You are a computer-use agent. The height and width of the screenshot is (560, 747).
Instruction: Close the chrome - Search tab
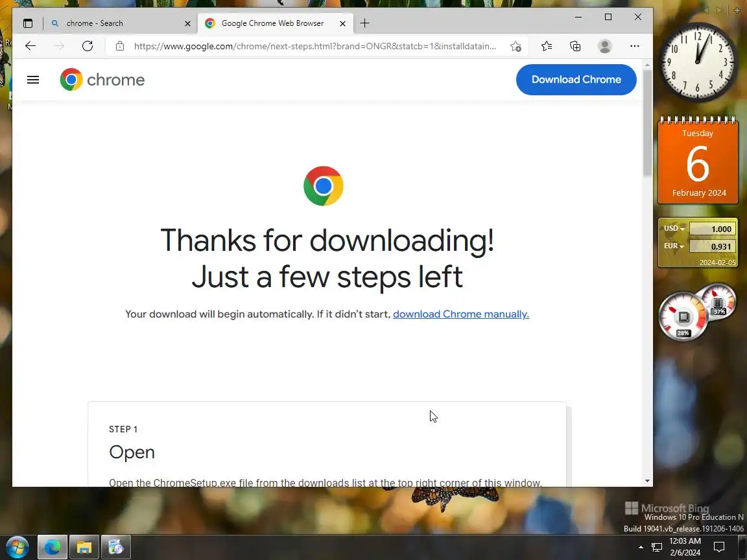coord(187,23)
